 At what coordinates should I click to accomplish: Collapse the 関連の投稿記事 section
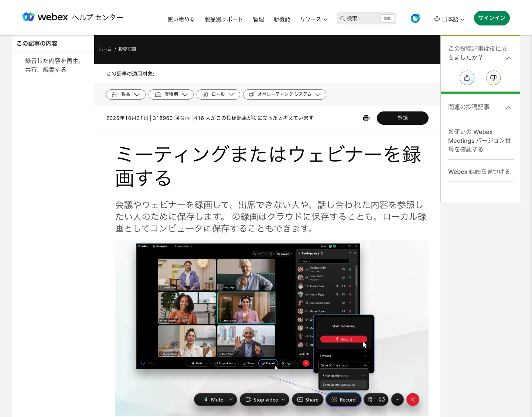pos(509,108)
